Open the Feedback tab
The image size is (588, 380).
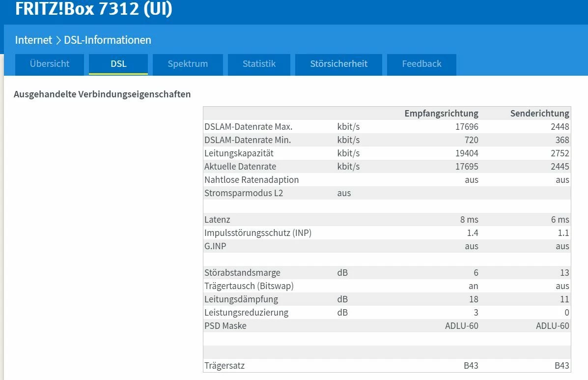(x=421, y=64)
